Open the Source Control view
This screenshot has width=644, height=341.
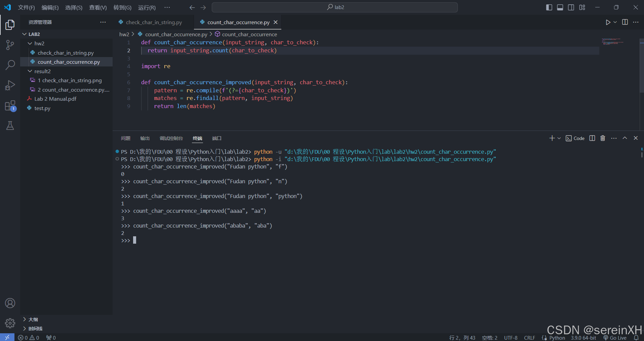[x=10, y=45]
